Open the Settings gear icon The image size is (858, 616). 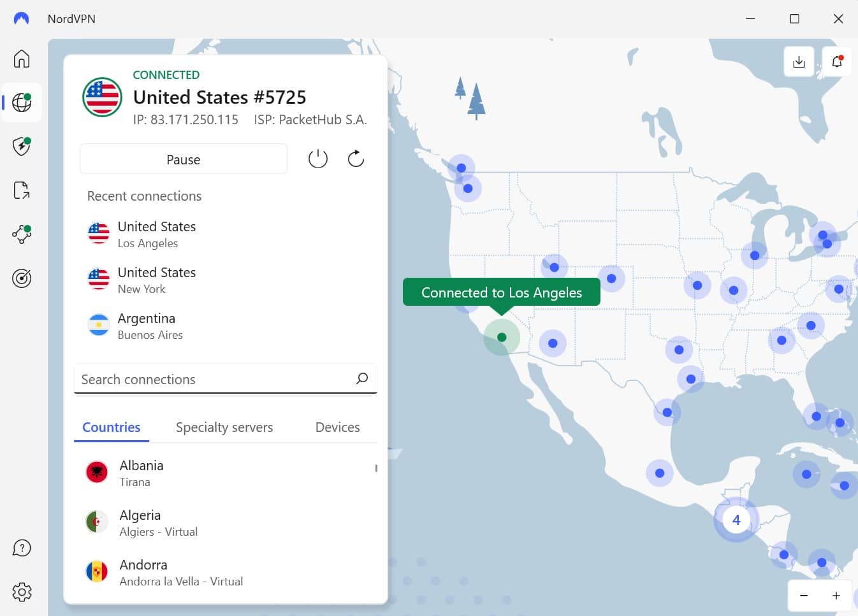pos(22,592)
